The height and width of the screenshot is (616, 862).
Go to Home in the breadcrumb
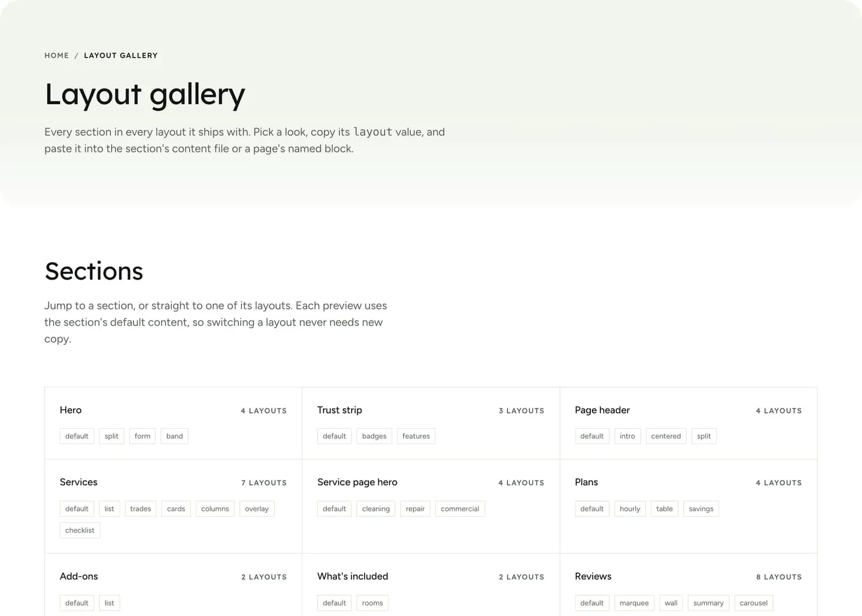pyautogui.click(x=57, y=56)
